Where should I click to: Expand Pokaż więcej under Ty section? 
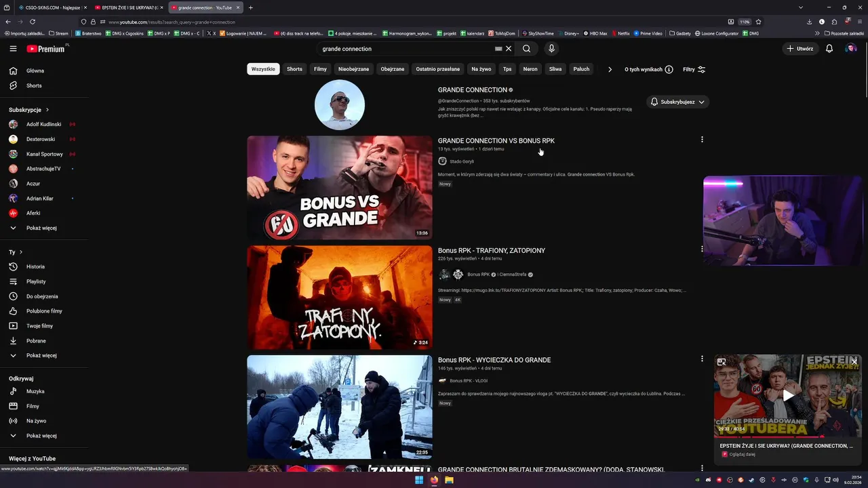pyautogui.click(x=44, y=355)
